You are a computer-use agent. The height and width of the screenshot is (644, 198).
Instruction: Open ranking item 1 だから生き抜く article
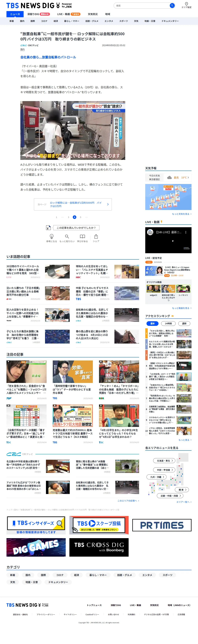(x=168, y=334)
